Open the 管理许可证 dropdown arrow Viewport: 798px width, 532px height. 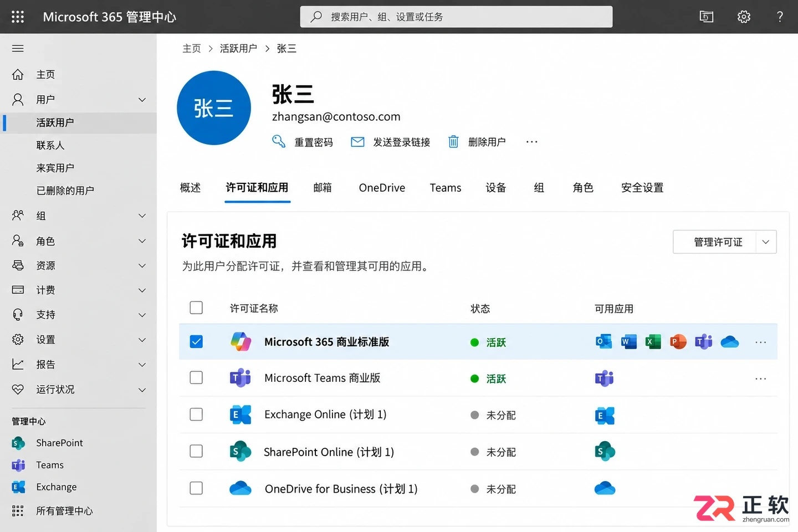pyautogui.click(x=766, y=242)
